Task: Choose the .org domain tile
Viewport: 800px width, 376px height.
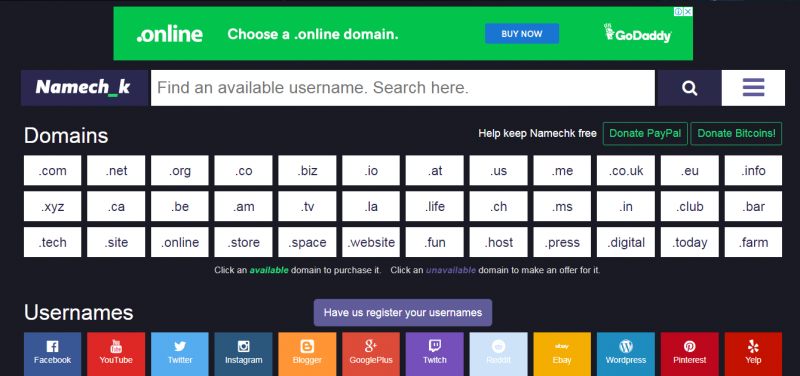Action: 180,170
